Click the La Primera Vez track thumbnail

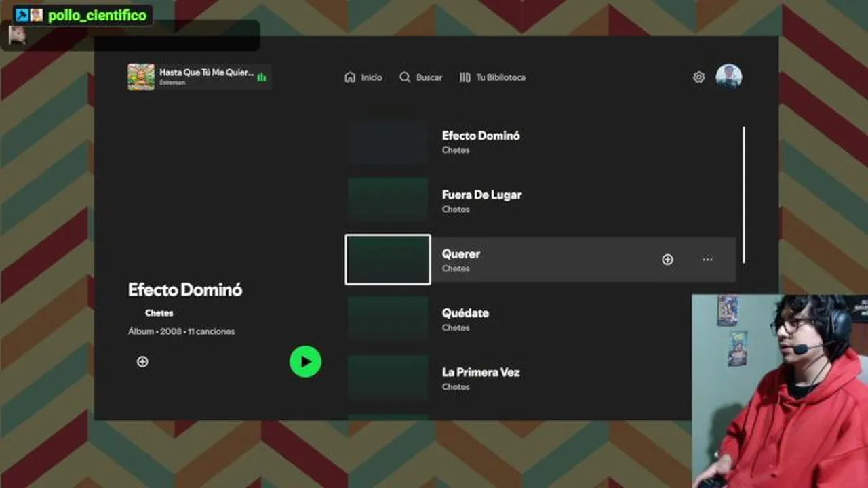[388, 378]
